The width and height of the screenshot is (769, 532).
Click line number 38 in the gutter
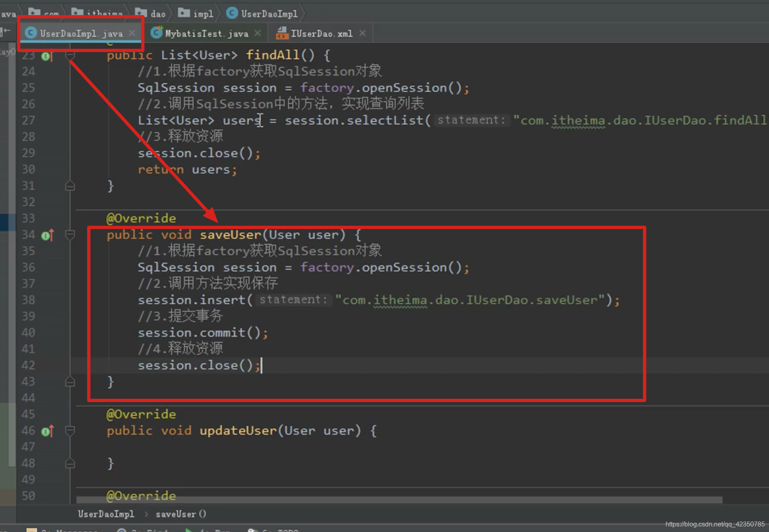coord(28,300)
